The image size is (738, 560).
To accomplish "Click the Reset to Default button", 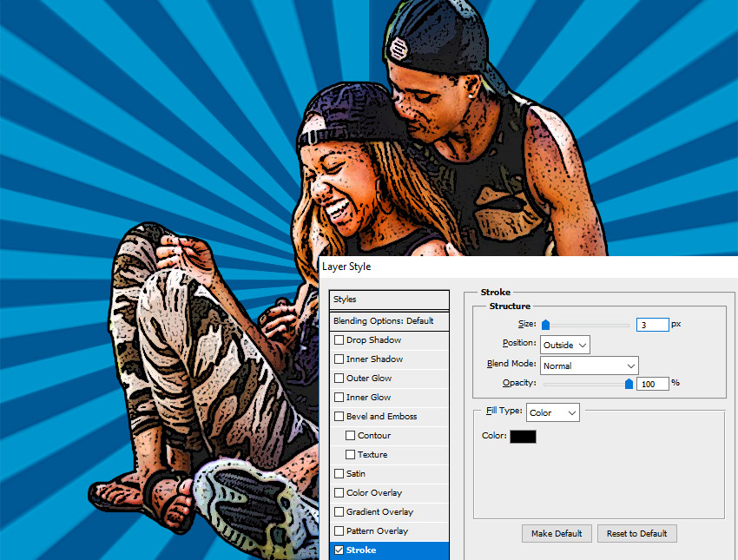I will tap(636, 534).
